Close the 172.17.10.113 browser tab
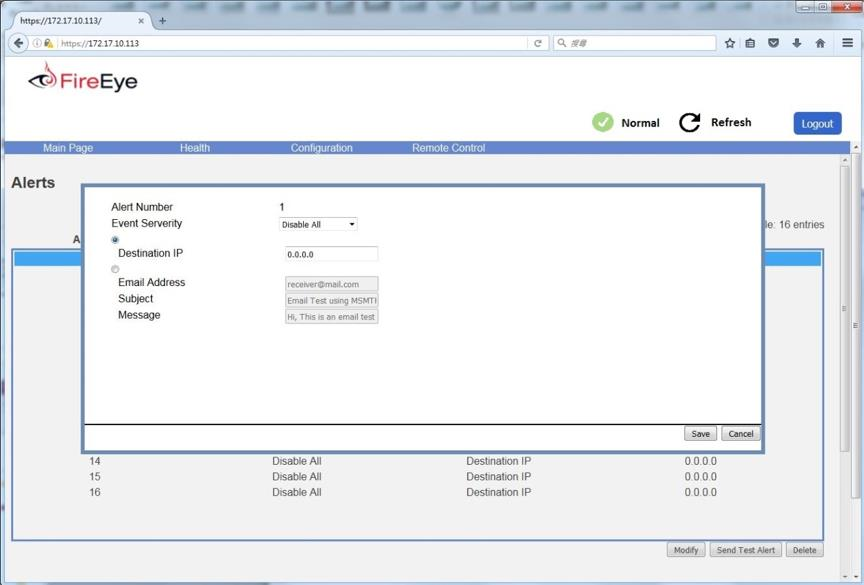The image size is (864, 585). (x=141, y=21)
